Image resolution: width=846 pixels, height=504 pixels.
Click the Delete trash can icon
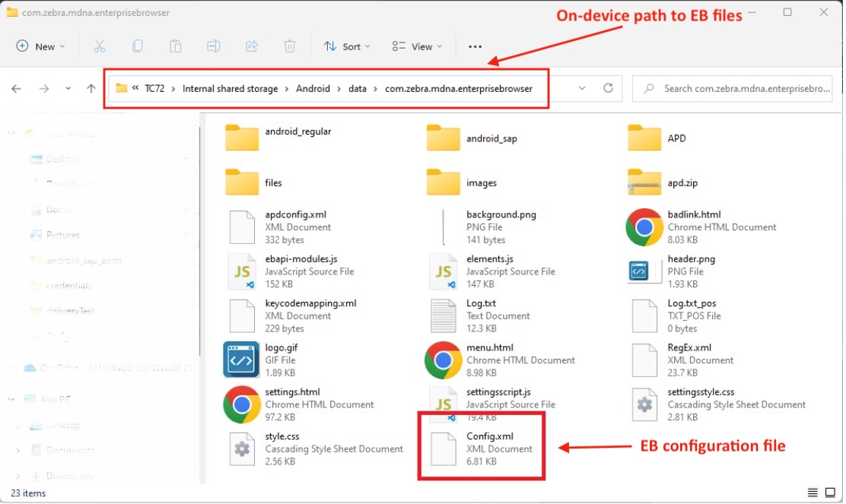(x=290, y=46)
